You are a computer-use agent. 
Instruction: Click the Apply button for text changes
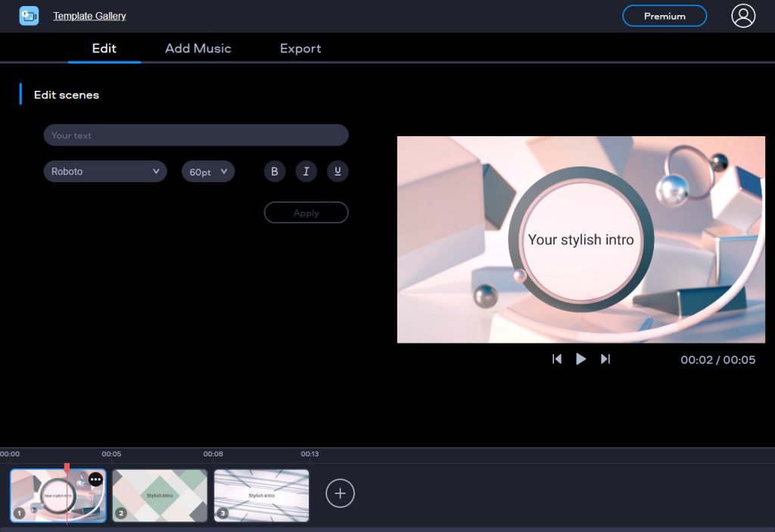click(306, 213)
